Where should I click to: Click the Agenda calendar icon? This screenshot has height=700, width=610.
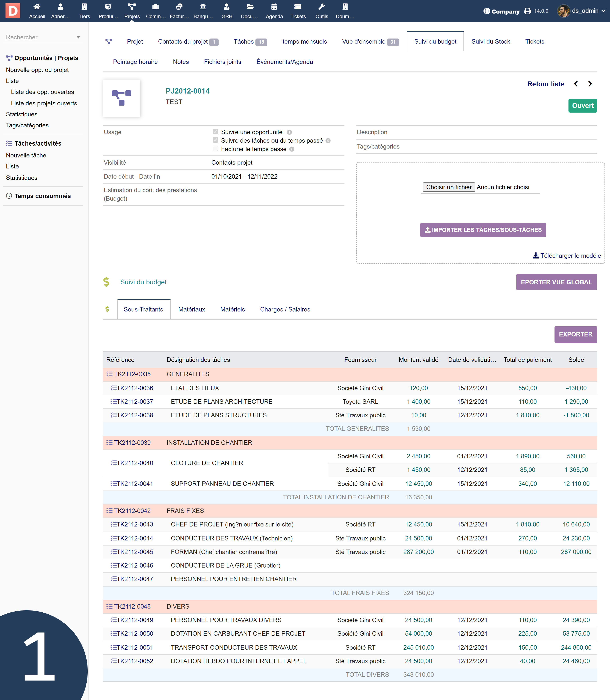point(274,7)
